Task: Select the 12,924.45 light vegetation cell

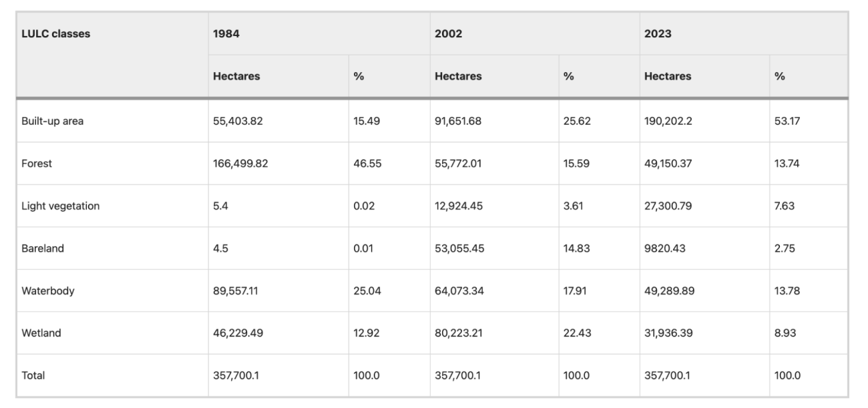Action: 457,206
